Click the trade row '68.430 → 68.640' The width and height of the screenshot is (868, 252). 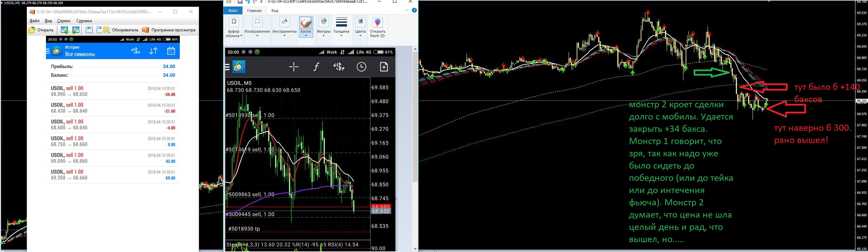point(113,108)
